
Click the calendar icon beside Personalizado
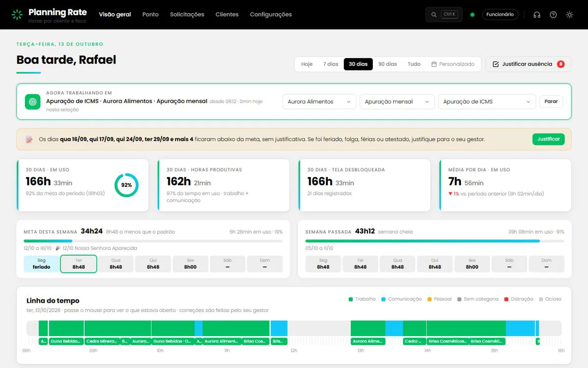(434, 64)
